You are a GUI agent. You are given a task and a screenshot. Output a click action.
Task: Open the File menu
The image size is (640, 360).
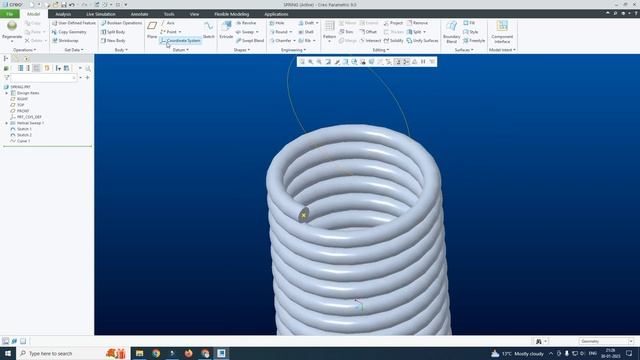10,14
